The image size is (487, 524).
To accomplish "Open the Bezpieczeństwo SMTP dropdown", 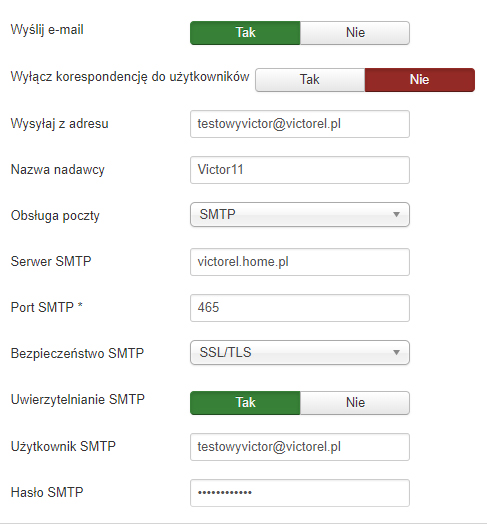I will pos(300,352).
